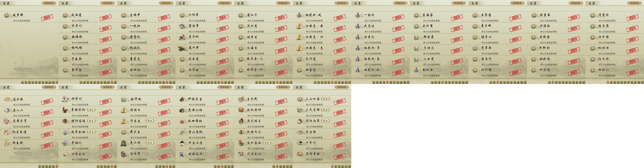Viewport: 644px width, 168px height.
Task: Click the red mask icon beside 庆舞良宵
Action: coord(7,121)
